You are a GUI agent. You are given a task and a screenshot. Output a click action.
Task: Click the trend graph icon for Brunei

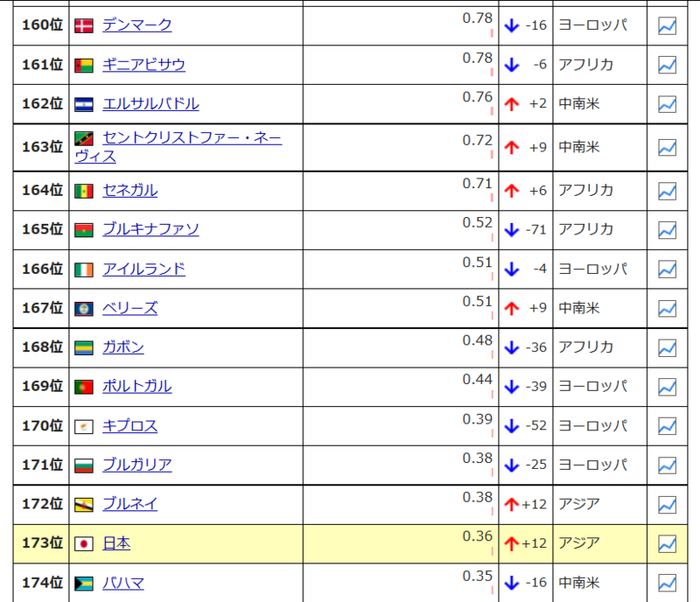pyautogui.click(x=667, y=504)
